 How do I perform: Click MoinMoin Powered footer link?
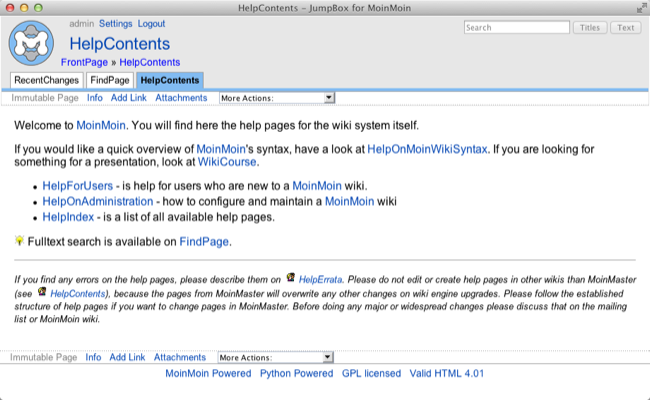tap(208, 373)
